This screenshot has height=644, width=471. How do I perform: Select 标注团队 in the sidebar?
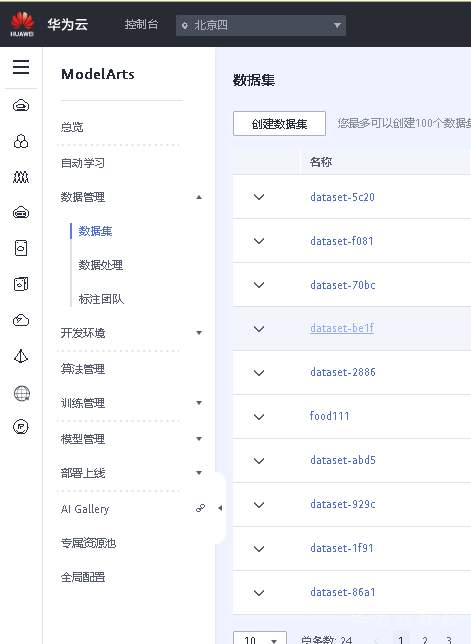point(101,299)
